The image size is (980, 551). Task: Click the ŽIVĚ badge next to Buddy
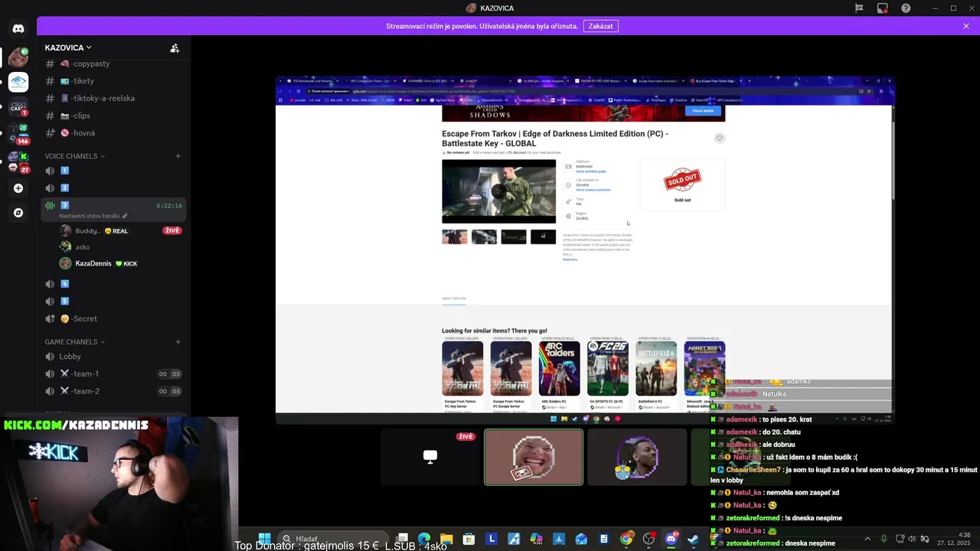172,230
